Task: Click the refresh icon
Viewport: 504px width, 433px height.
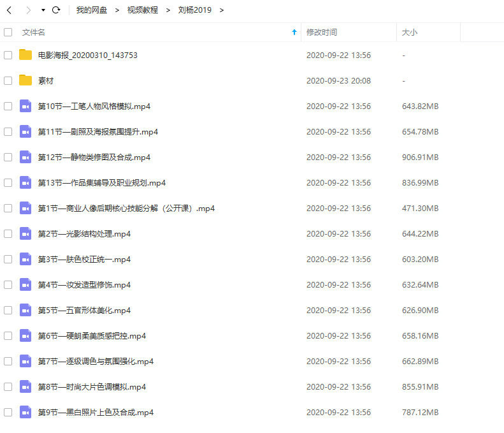Action: point(56,10)
